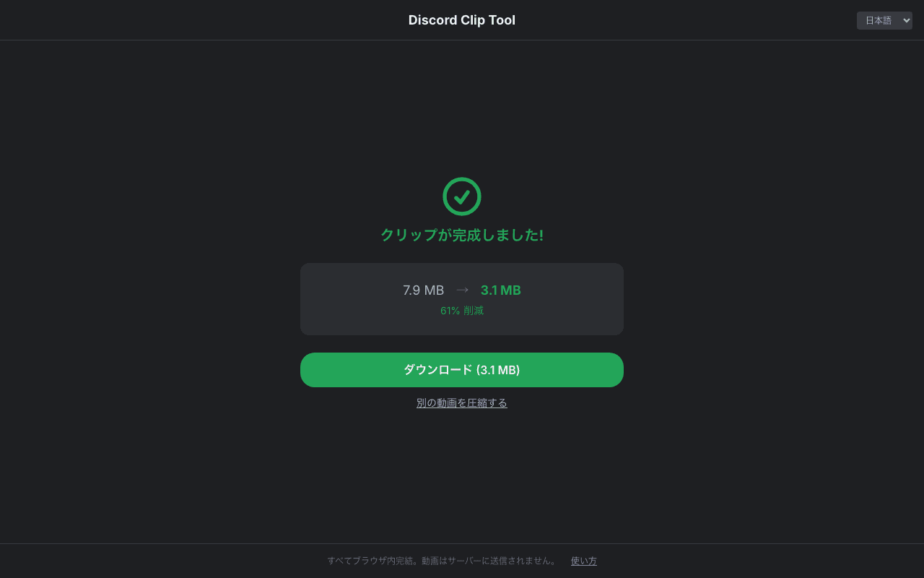Screen dimensions: 924x578
Task: Click the circle ring around the checkmark
Action: pos(445,197)
